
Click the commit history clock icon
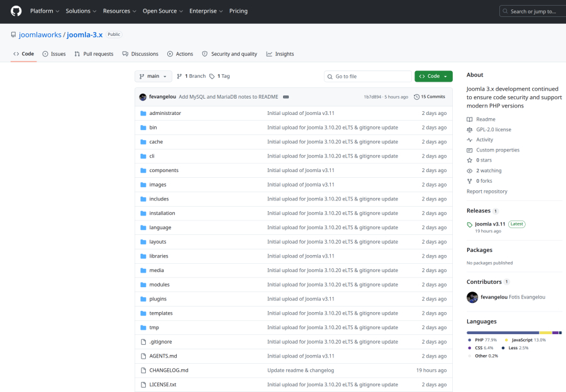click(417, 97)
